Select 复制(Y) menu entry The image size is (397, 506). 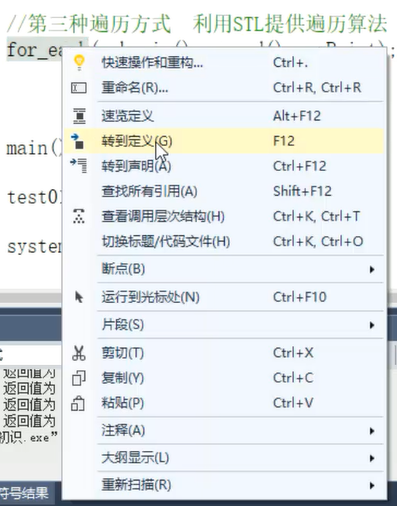pos(223,378)
